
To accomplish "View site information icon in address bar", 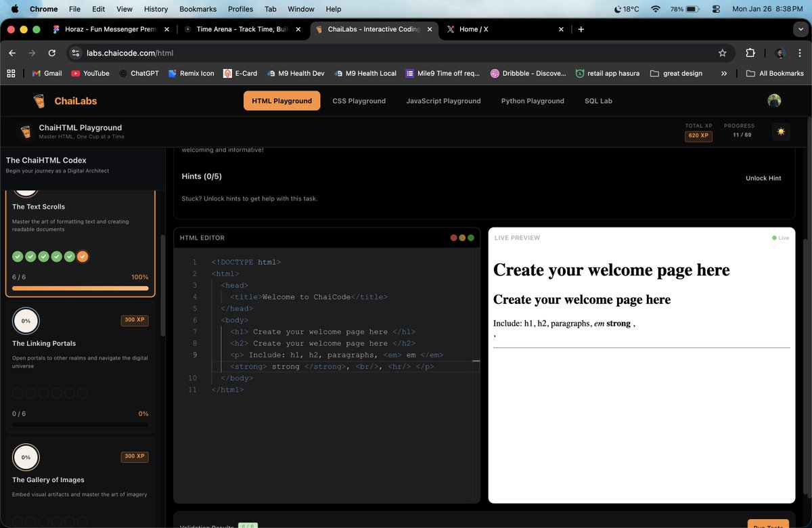I will pyautogui.click(x=76, y=53).
